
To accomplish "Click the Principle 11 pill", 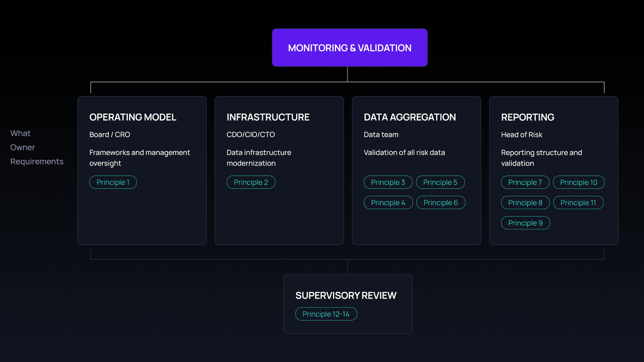I will [x=578, y=203].
